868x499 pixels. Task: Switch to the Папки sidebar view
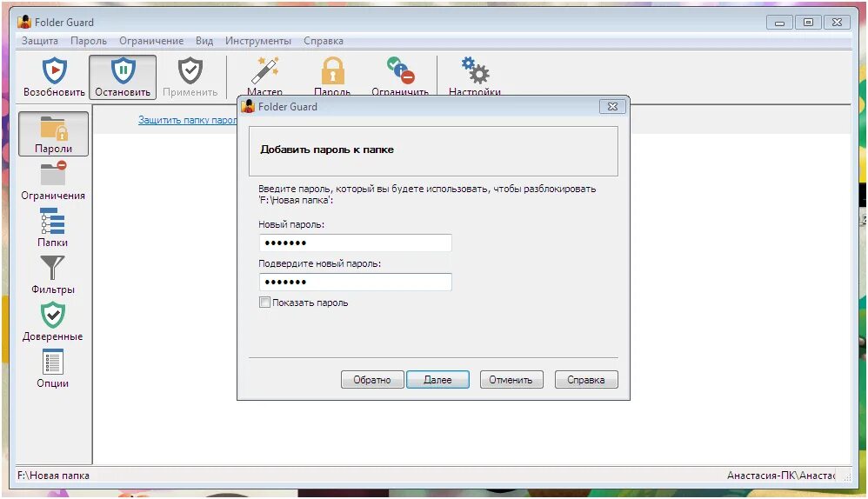click(53, 228)
